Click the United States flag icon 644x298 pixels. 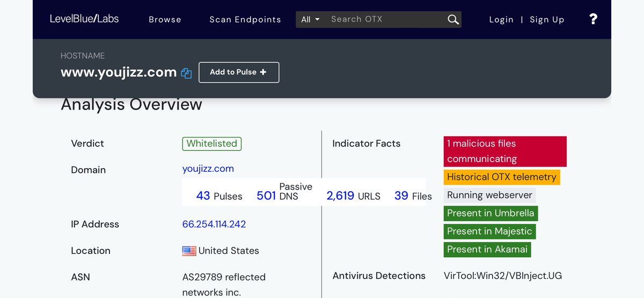pyautogui.click(x=189, y=251)
